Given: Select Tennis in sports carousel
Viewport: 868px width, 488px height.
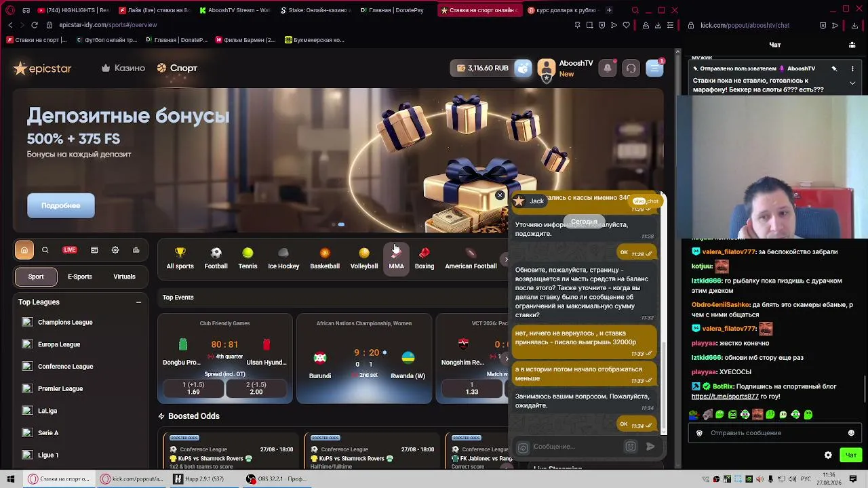Looking at the screenshot, I should pyautogui.click(x=248, y=258).
